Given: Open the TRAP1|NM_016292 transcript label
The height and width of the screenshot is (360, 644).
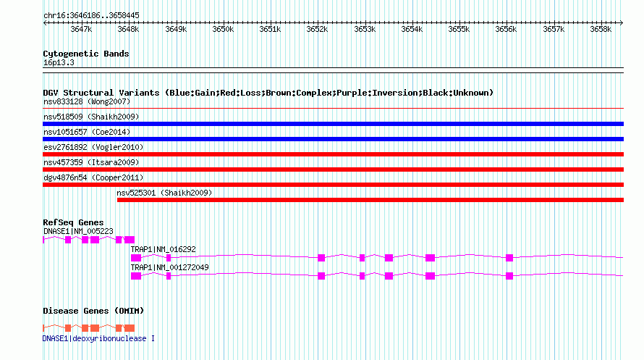Looking at the screenshot, I should coord(163,249).
